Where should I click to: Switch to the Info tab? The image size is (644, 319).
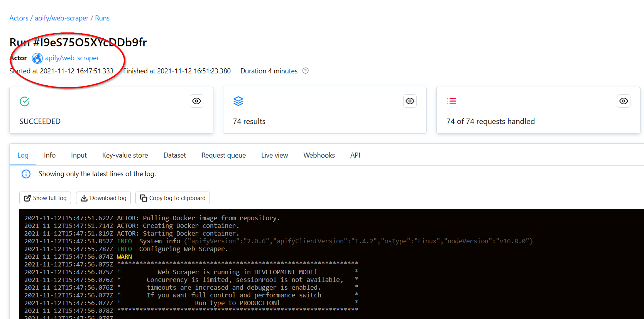point(50,155)
